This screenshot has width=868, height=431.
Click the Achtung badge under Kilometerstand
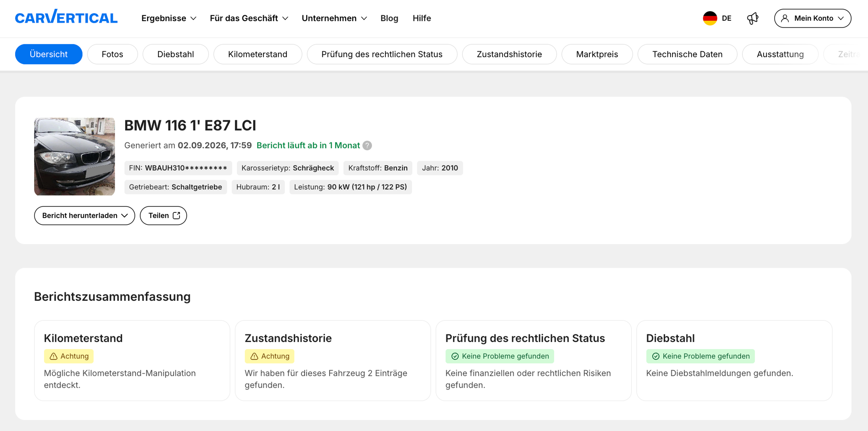click(x=69, y=356)
